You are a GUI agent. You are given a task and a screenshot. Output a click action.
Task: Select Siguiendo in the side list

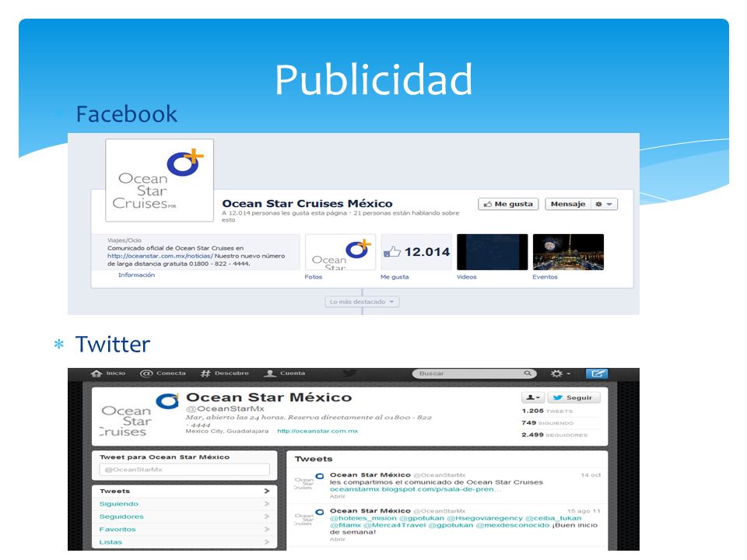coord(184,504)
